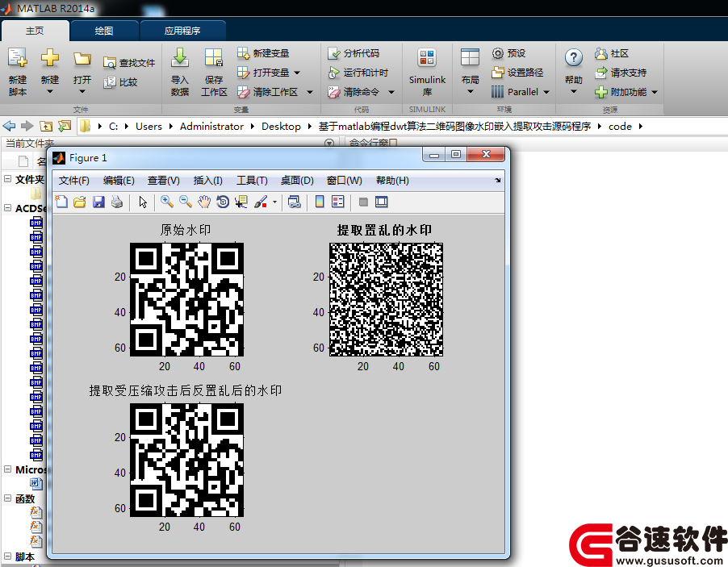Click New Figure icon in Figure toolbar
This screenshot has height=567, width=728.
tap(61, 202)
